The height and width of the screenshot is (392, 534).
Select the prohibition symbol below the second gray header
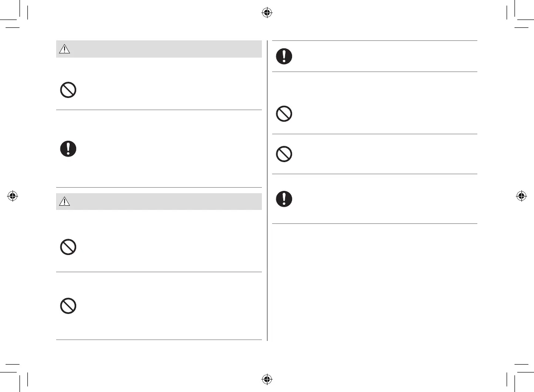[68, 247]
